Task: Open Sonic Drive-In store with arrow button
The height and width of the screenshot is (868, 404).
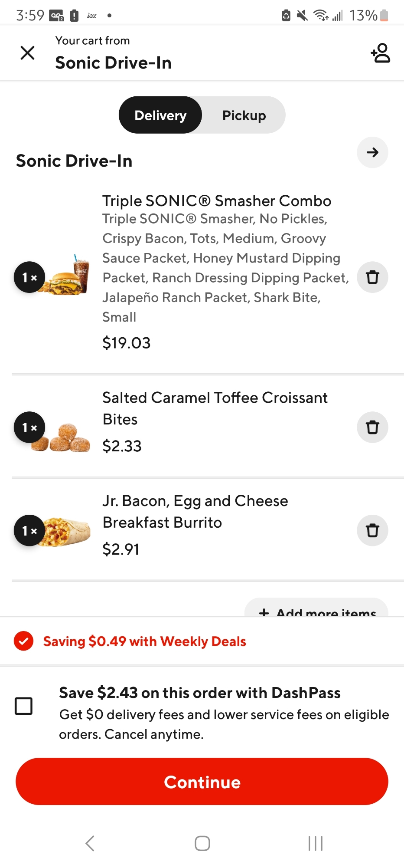Action: coord(372,152)
